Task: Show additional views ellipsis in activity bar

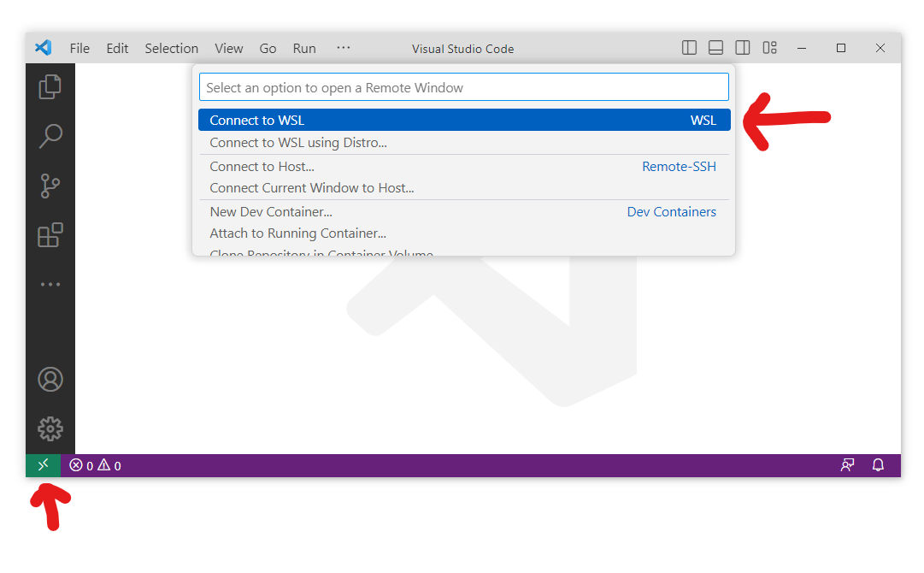Action: point(50,284)
